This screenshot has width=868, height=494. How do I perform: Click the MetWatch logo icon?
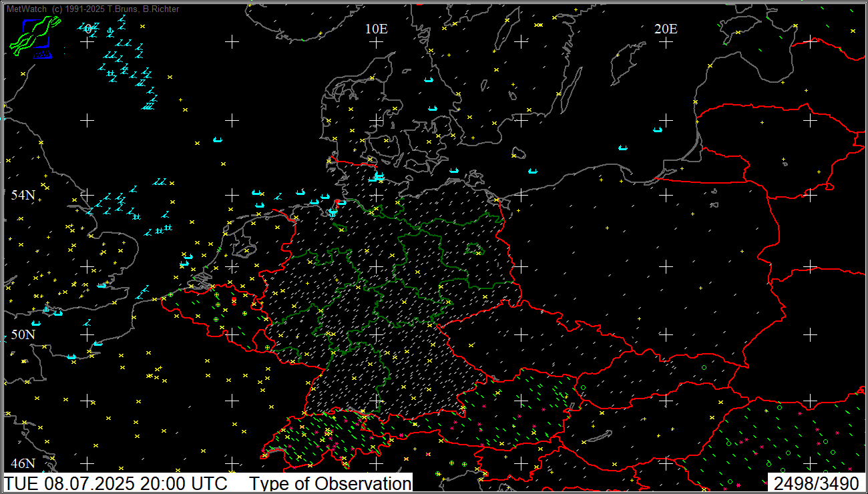point(35,36)
